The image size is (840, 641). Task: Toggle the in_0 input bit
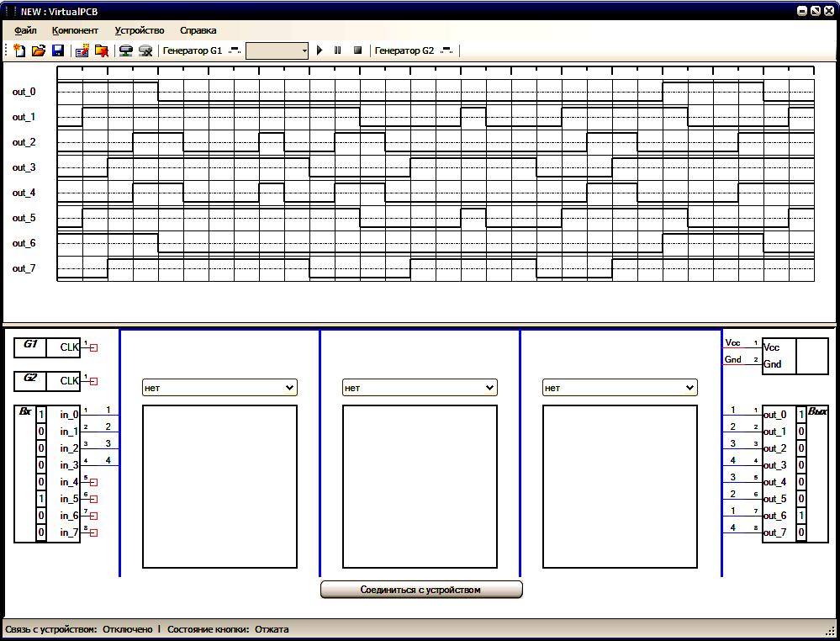(x=41, y=414)
